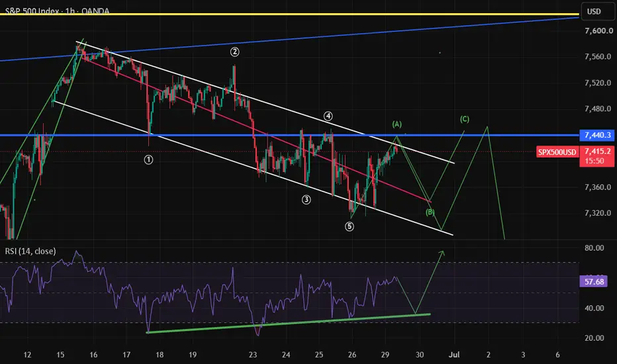The height and width of the screenshot is (364, 617).
Task: Select the circled wave 1 marker
Action: 148,159
